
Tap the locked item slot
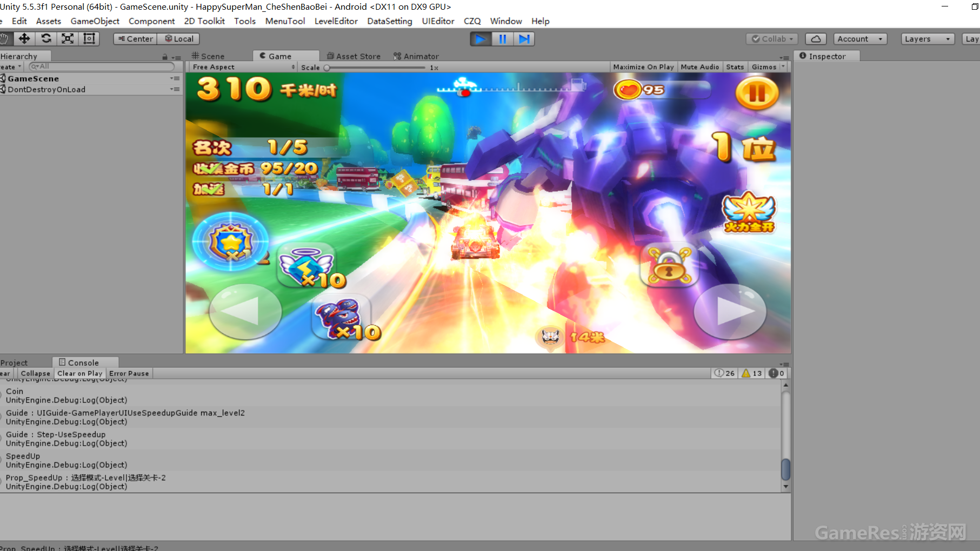(x=669, y=265)
